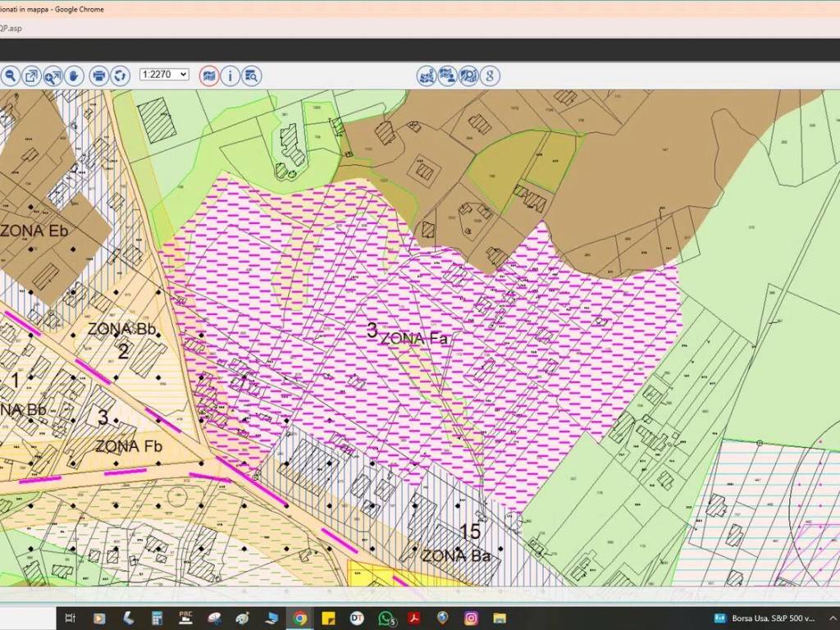The height and width of the screenshot is (630, 840).
Task: Click the ZONA Fb label on map
Action: tap(129, 446)
